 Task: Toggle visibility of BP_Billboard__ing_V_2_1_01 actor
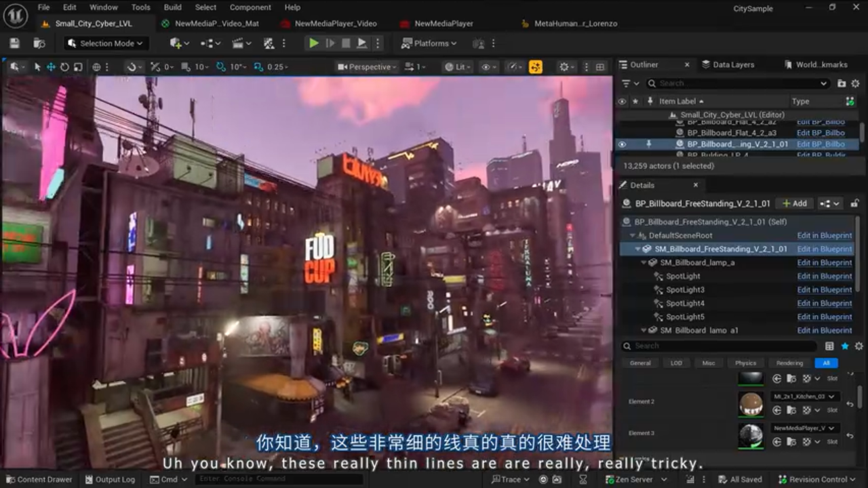click(622, 144)
